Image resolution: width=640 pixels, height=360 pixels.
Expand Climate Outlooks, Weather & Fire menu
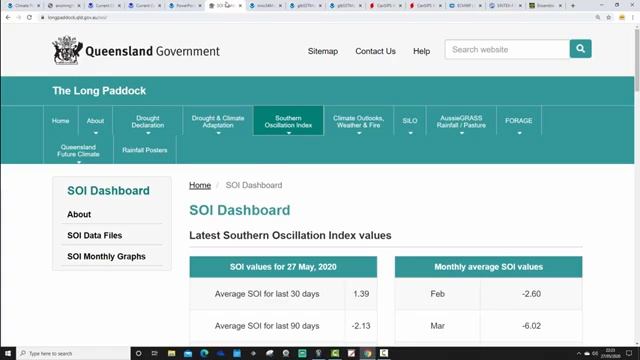pyautogui.click(x=358, y=133)
